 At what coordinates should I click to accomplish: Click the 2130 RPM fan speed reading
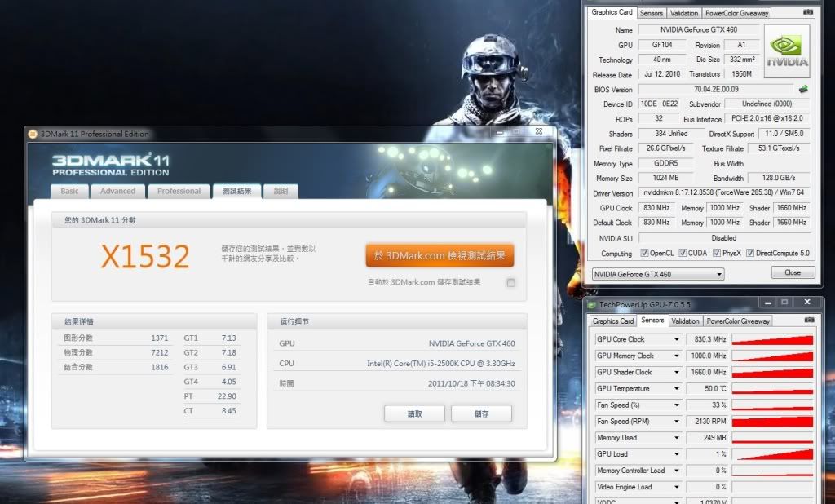[x=707, y=422]
